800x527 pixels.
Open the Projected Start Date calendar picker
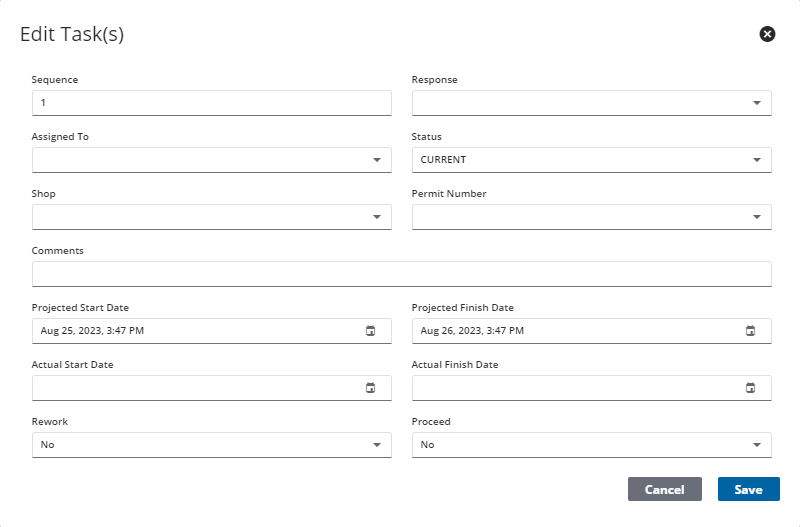370,331
